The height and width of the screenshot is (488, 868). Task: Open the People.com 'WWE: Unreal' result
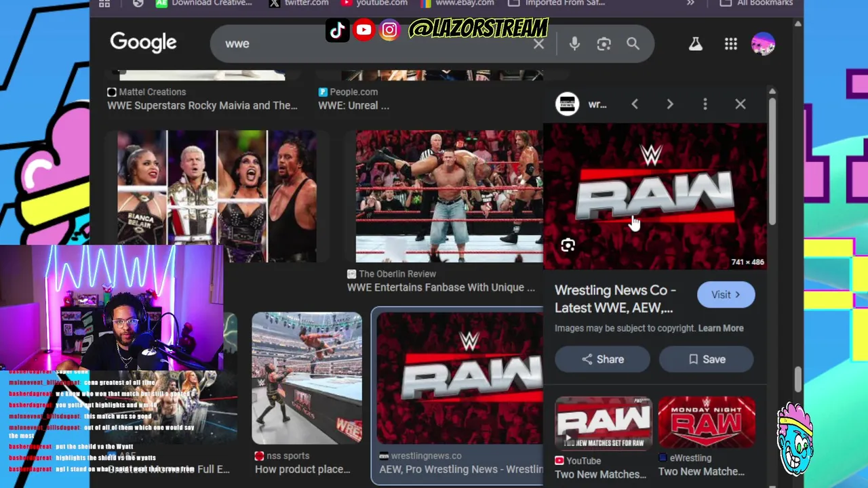point(353,106)
